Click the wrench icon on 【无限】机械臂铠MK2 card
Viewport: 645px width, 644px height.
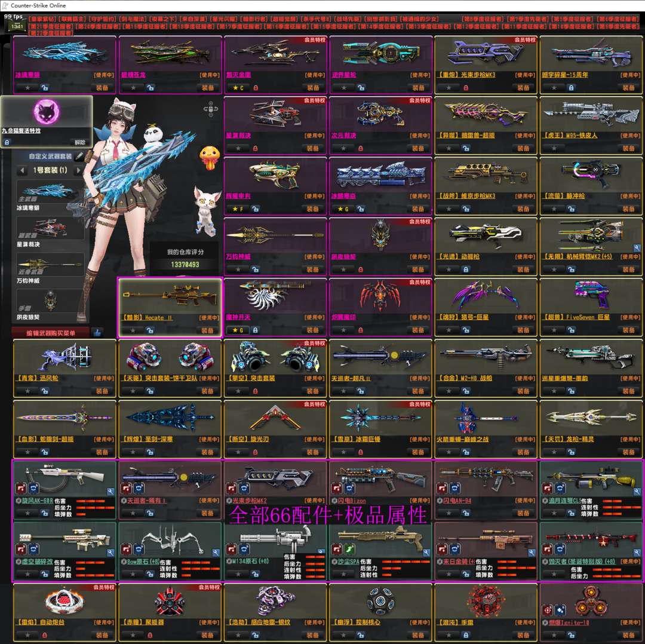pos(637,248)
